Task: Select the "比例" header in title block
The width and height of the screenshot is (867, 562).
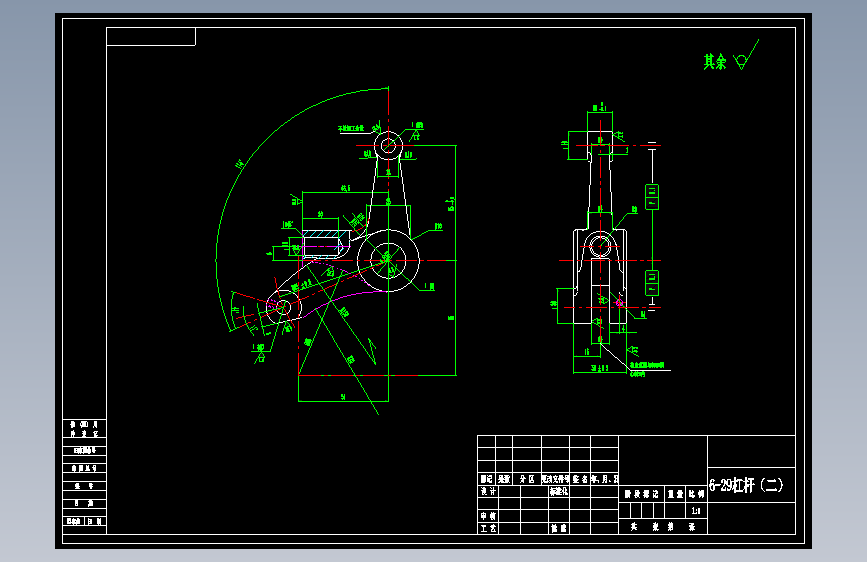Action: pos(697,494)
